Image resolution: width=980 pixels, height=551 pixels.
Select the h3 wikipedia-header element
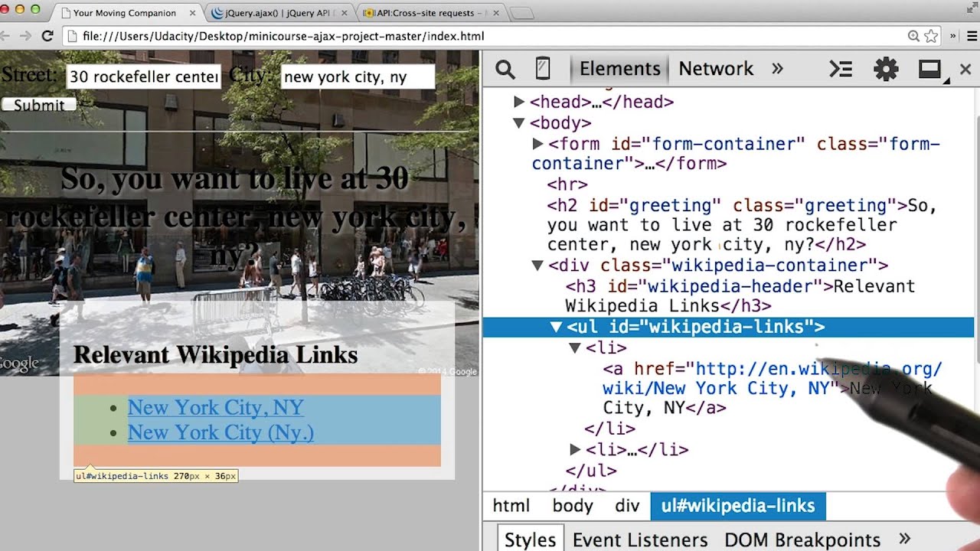(x=740, y=296)
